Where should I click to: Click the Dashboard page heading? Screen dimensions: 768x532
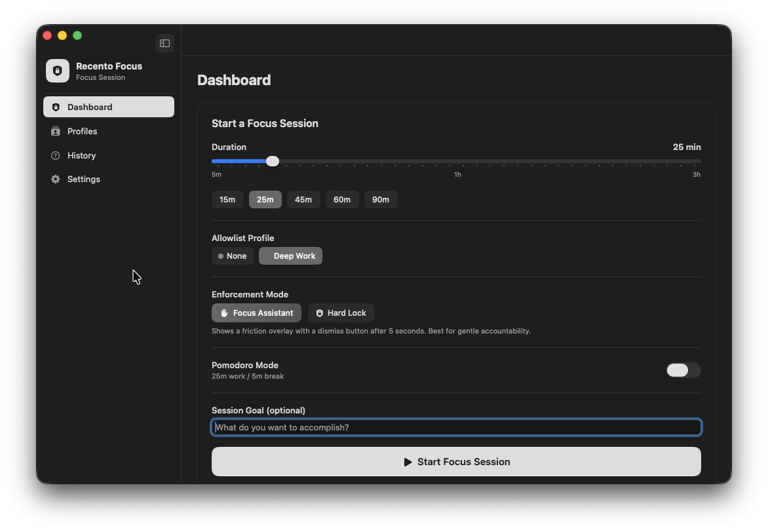[234, 80]
